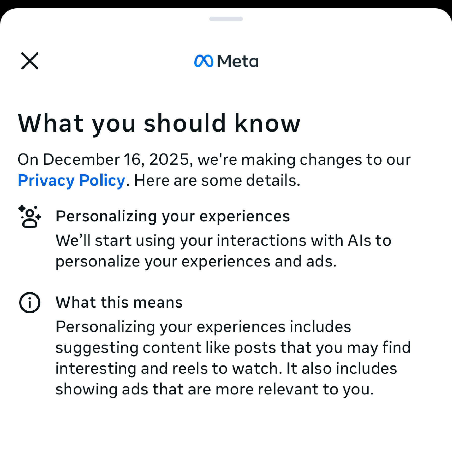The height and width of the screenshot is (476, 452).
Task: Tap the text "personalize your experiences and ads."
Action: (x=196, y=261)
